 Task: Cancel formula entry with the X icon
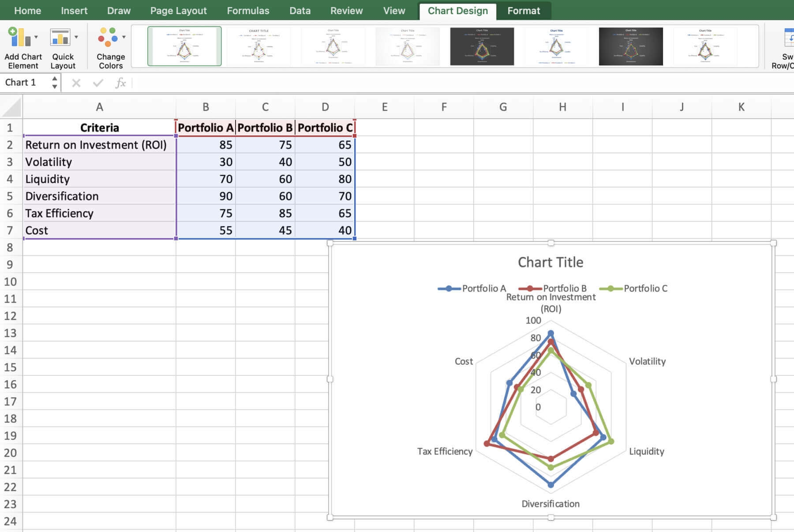tap(76, 83)
